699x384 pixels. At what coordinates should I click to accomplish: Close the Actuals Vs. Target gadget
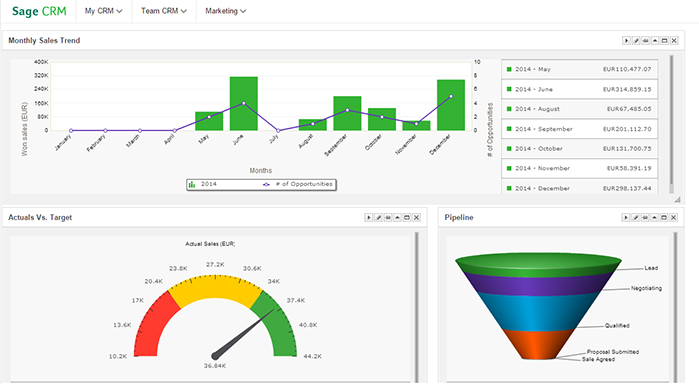point(416,218)
